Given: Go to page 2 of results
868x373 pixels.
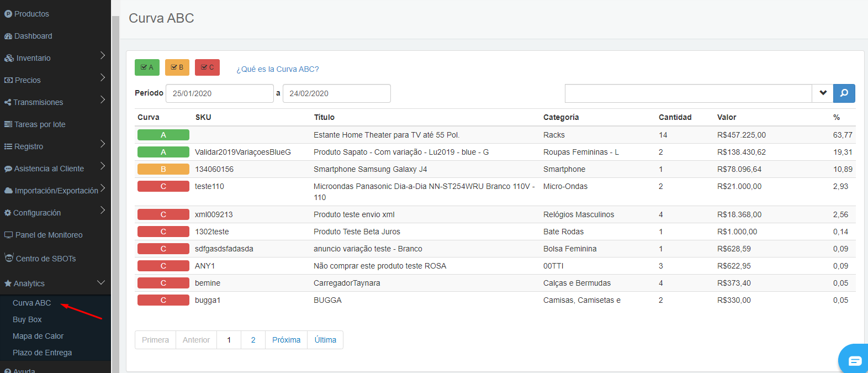Looking at the screenshot, I should point(253,340).
